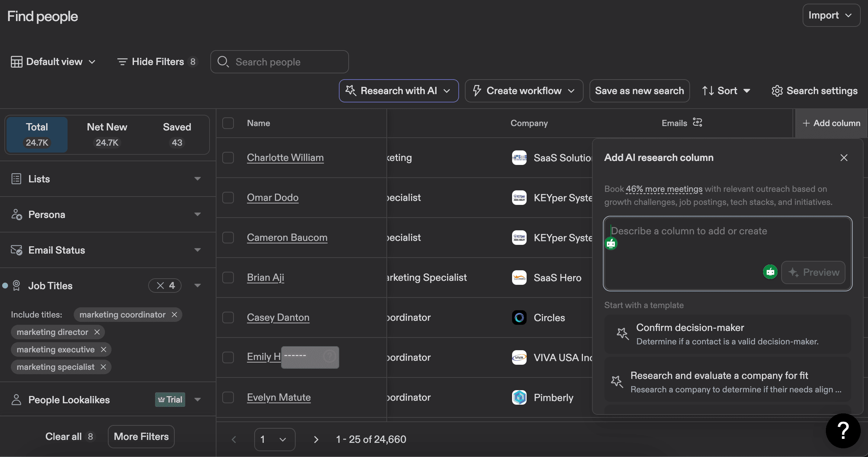Click the Email Status filter icon
868x457 pixels.
[17, 250]
